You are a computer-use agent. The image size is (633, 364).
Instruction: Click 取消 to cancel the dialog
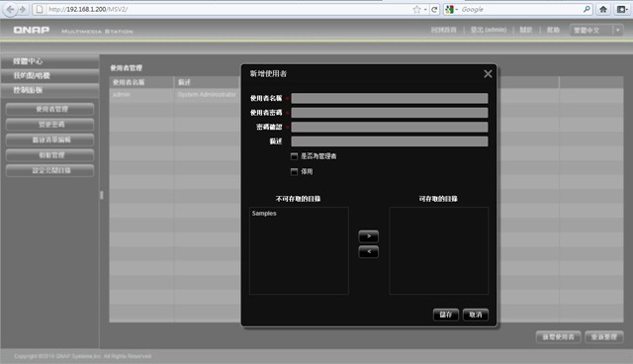[476, 315]
